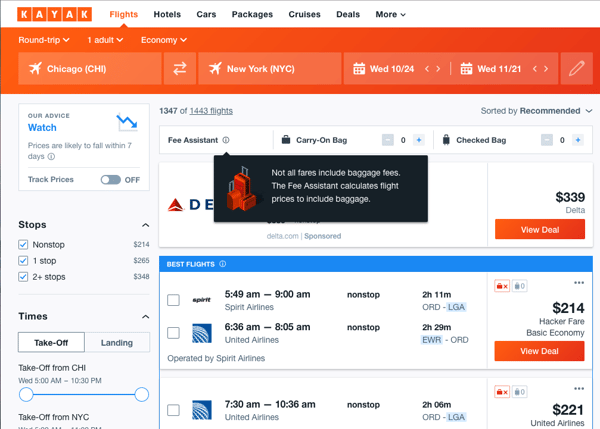
Task: Toggle Track Prices switch
Action: (111, 179)
